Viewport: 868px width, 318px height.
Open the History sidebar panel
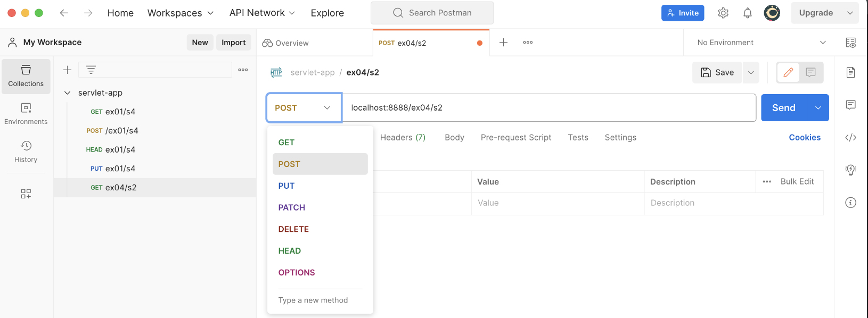click(26, 152)
